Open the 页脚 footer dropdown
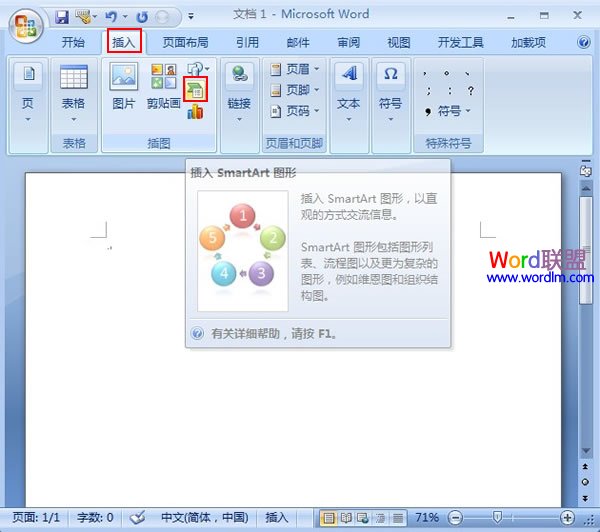Viewport: 600px width, 532px height. coord(295,90)
